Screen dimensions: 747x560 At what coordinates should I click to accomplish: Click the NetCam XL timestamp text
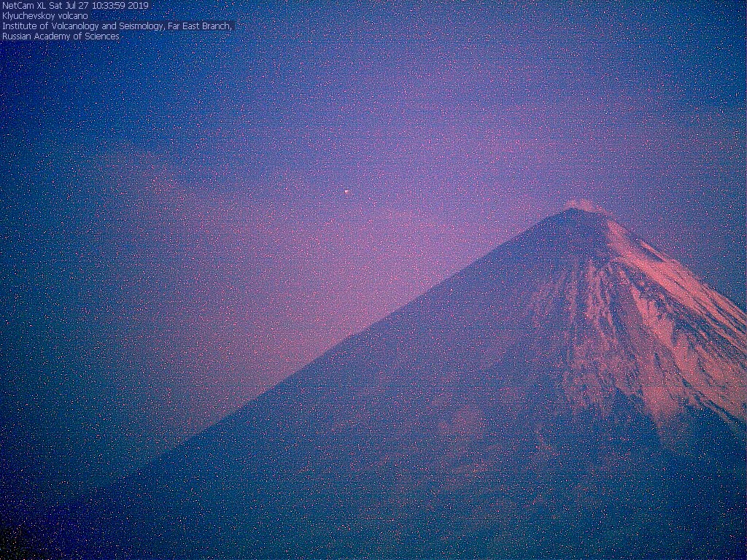coord(75,6)
